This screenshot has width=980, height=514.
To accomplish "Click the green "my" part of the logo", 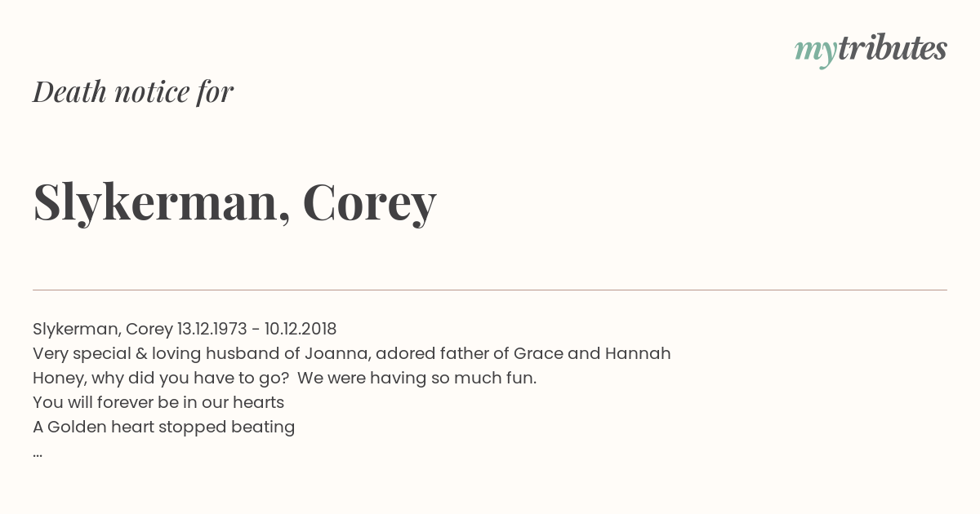I will coord(816,52).
